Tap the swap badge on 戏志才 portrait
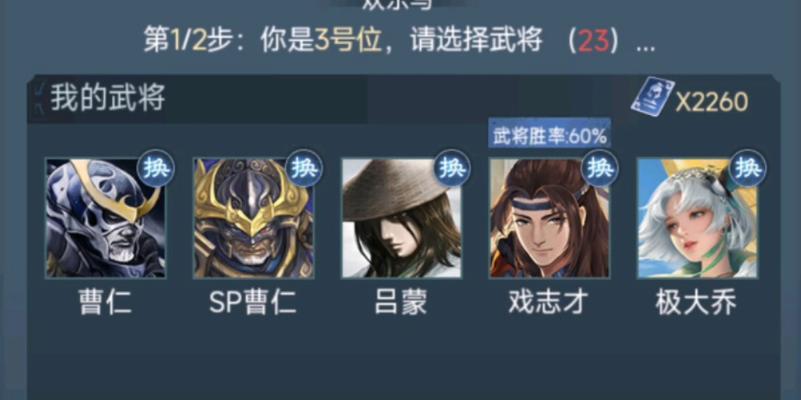 pos(600,169)
